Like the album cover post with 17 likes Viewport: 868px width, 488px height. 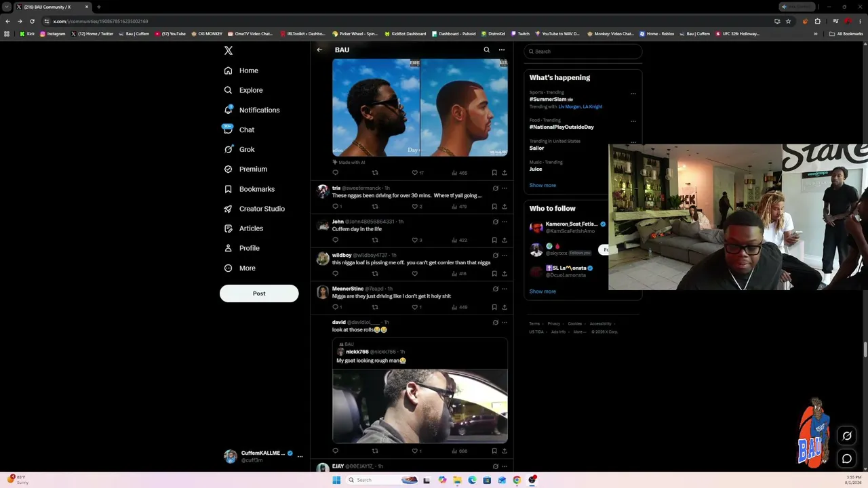415,173
